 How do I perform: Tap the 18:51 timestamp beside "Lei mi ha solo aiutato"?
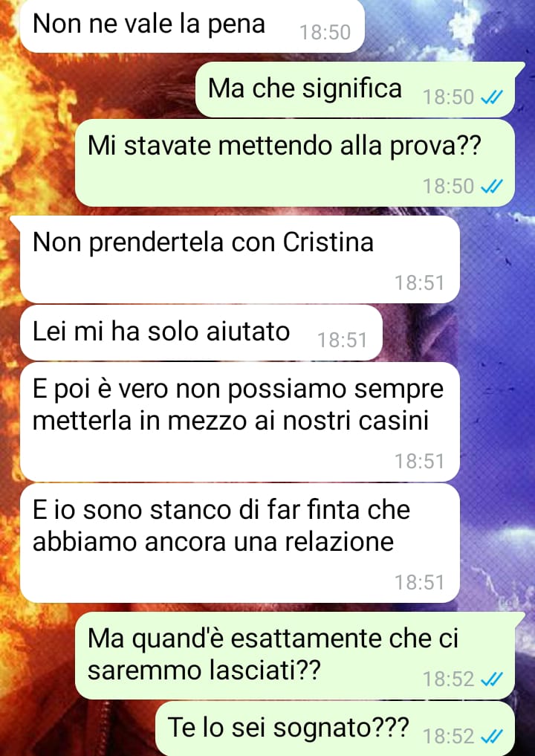tap(343, 340)
